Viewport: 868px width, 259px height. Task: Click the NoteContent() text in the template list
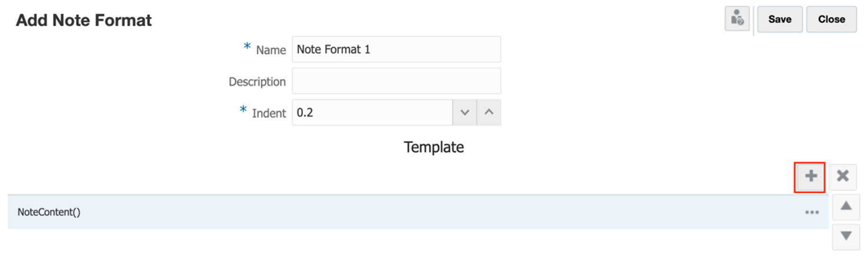[49, 213]
